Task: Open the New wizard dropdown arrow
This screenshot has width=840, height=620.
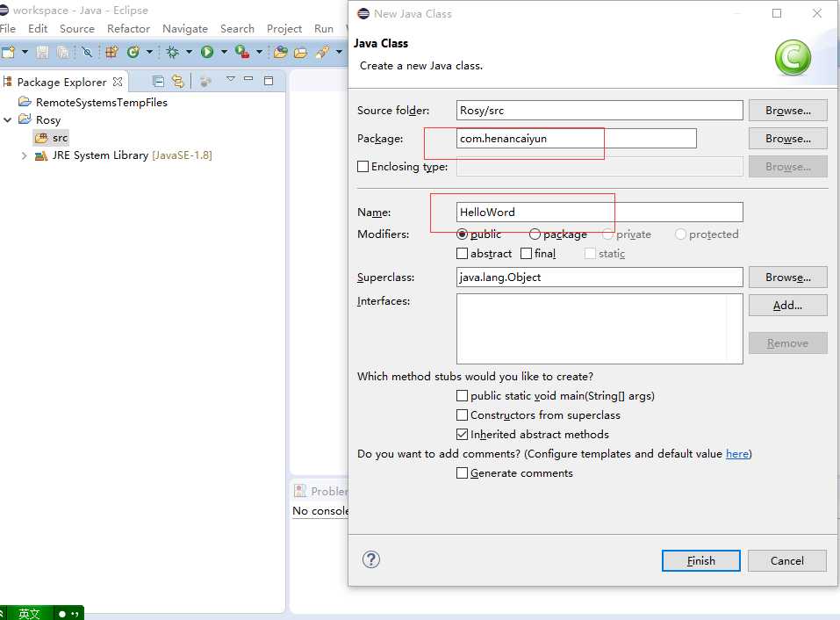Action: (x=25, y=52)
